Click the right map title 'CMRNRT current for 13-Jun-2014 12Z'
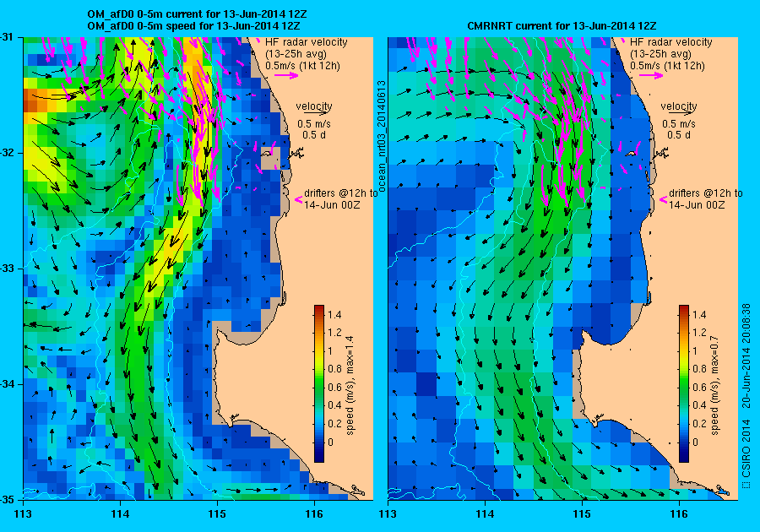 click(x=562, y=26)
